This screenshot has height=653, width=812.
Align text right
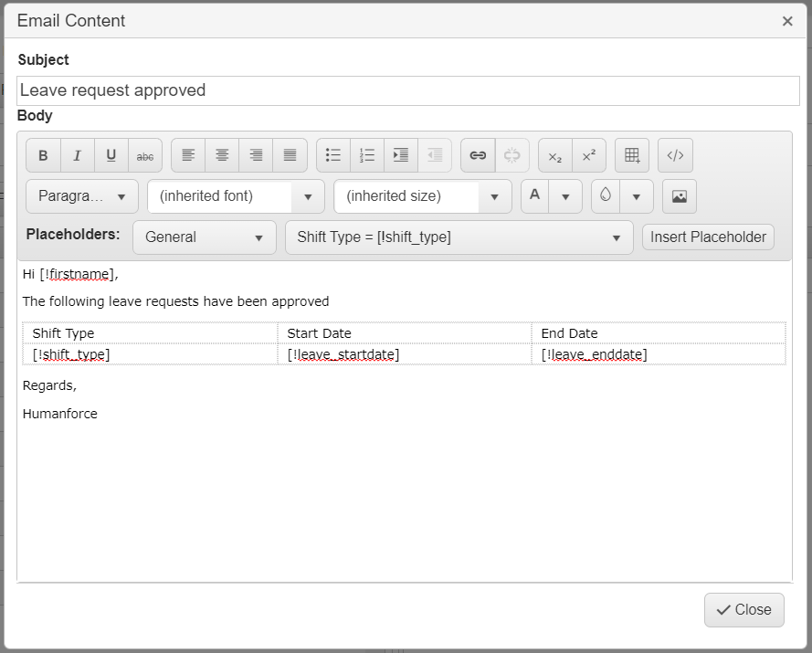pos(256,155)
